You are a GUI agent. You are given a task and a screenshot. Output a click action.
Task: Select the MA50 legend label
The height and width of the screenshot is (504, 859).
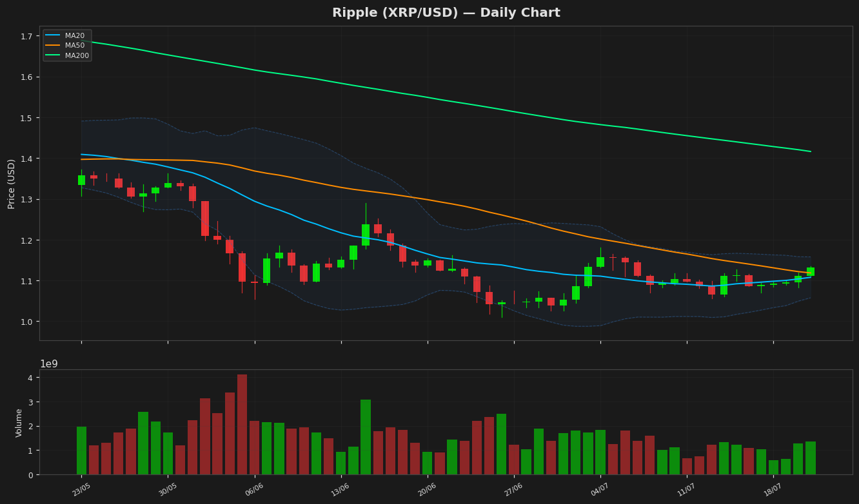(75, 46)
